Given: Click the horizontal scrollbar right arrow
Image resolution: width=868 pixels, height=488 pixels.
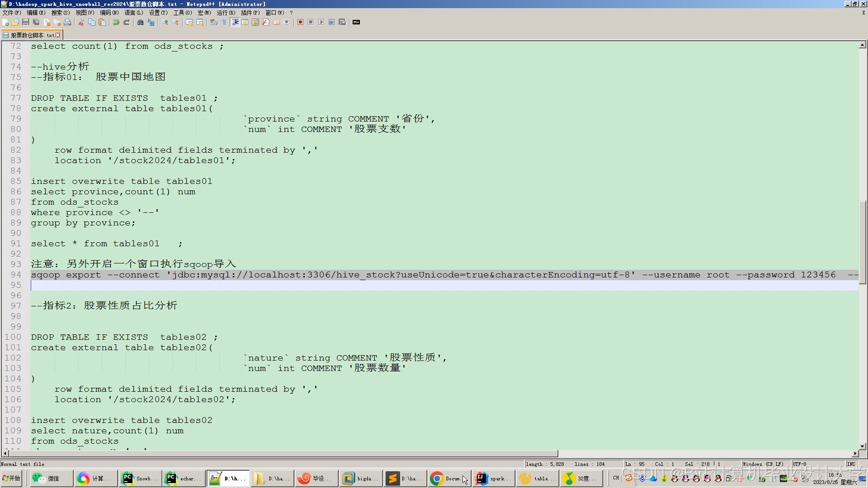Looking at the screenshot, I should pos(855,453).
